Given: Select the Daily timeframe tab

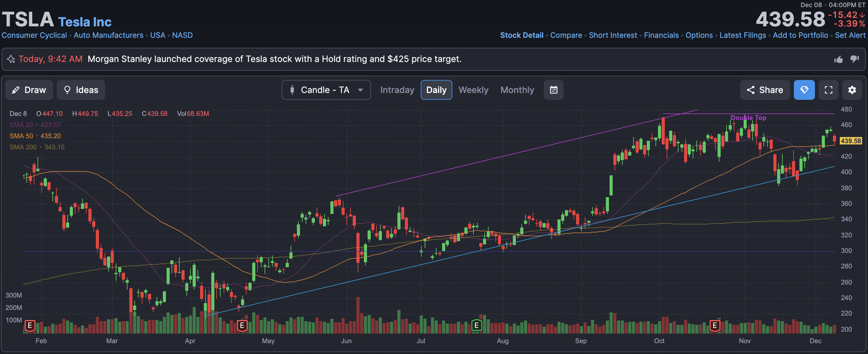Looking at the screenshot, I should (436, 90).
